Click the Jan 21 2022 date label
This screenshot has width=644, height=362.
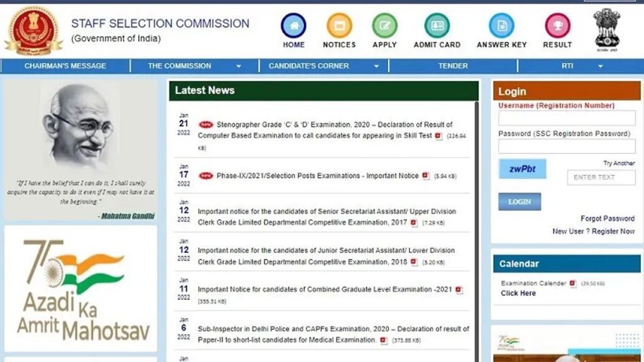(x=184, y=124)
